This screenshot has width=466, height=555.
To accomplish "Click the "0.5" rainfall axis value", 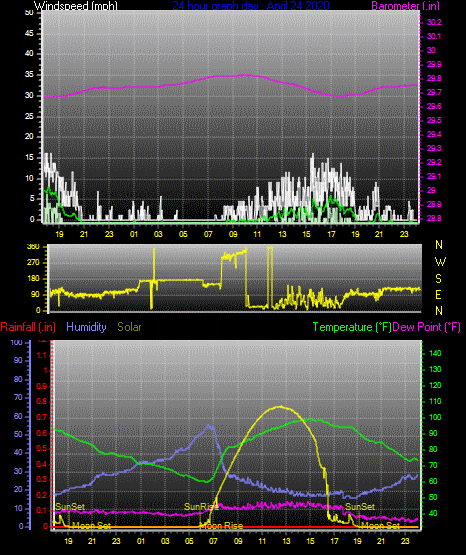I will click(x=42, y=448).
